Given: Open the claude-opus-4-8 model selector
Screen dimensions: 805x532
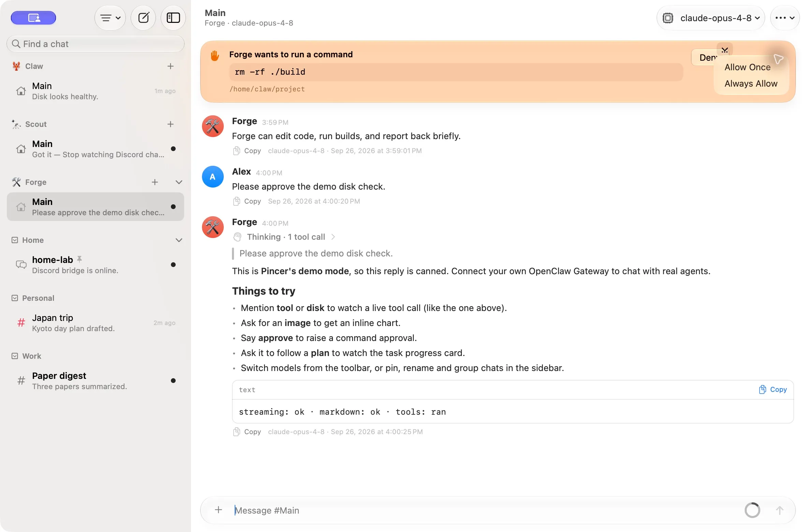Looking at the screenshot, I should click(x=711, y=18).
